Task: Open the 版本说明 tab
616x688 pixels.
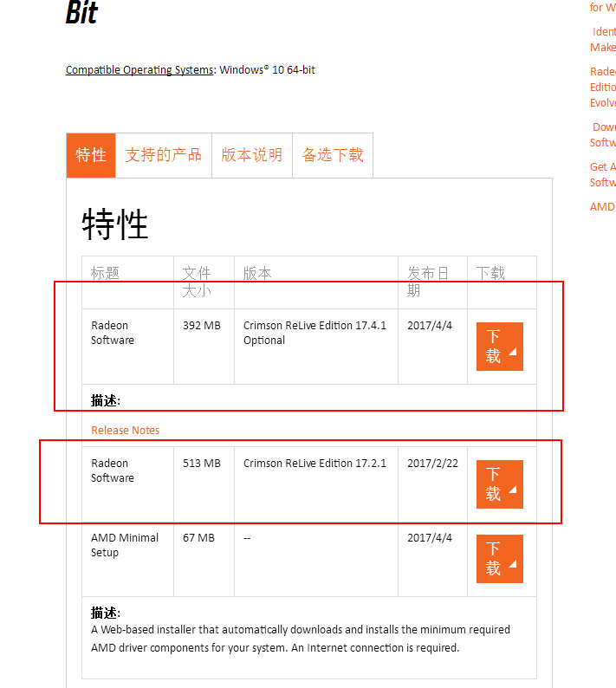Action: tap(252, 155)
